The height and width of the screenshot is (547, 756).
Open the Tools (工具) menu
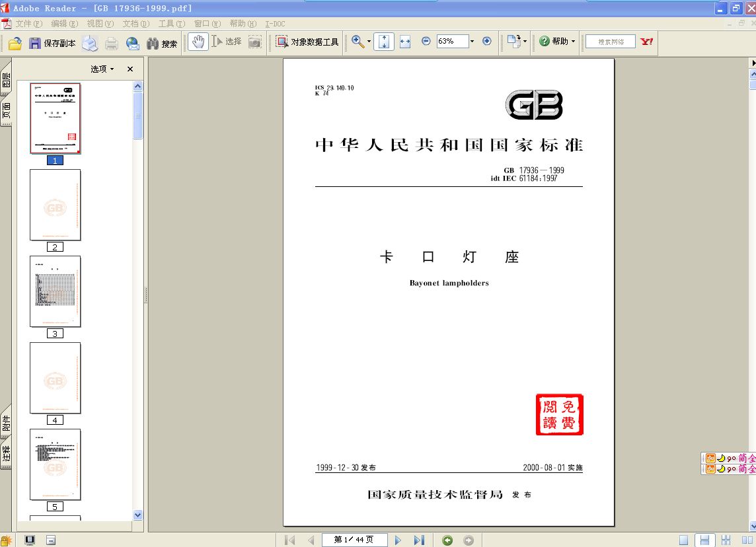[172, 24]
